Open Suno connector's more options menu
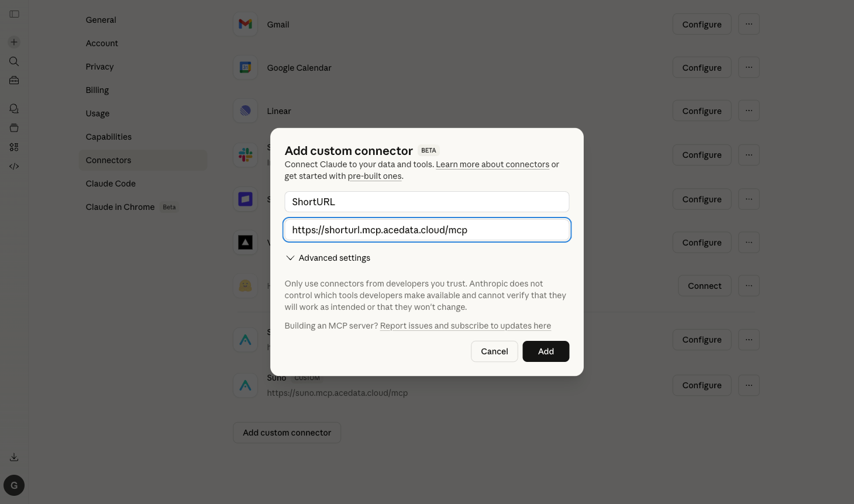The height and width of the screenshot is (504, 854). tap(749, 385)
